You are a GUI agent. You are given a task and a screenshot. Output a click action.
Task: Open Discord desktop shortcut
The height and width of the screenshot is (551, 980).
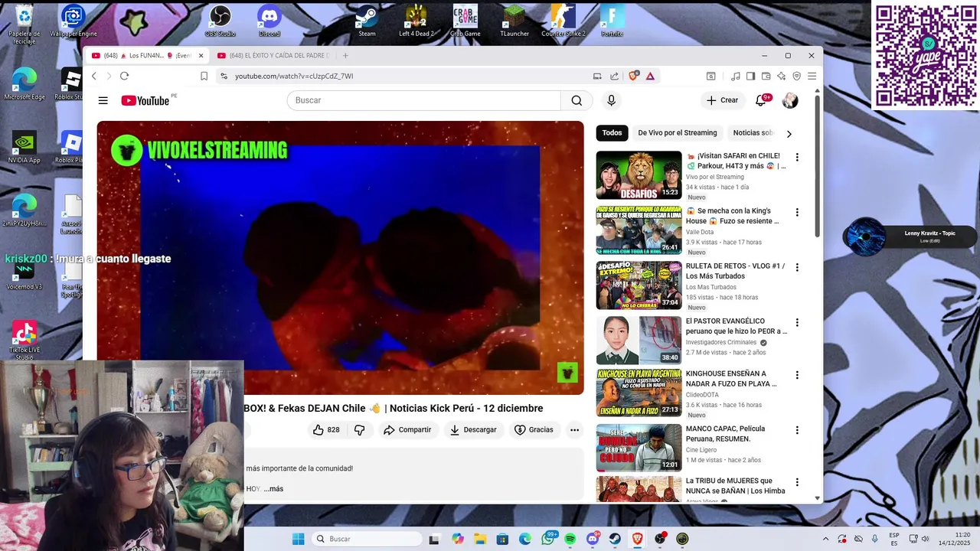(269, 21)
